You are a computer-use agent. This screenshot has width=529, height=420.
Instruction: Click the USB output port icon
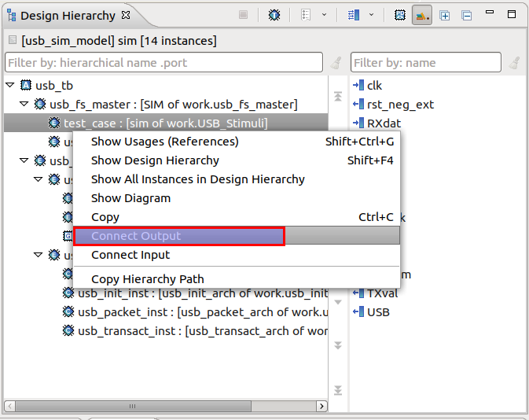[x=358, y=312]
